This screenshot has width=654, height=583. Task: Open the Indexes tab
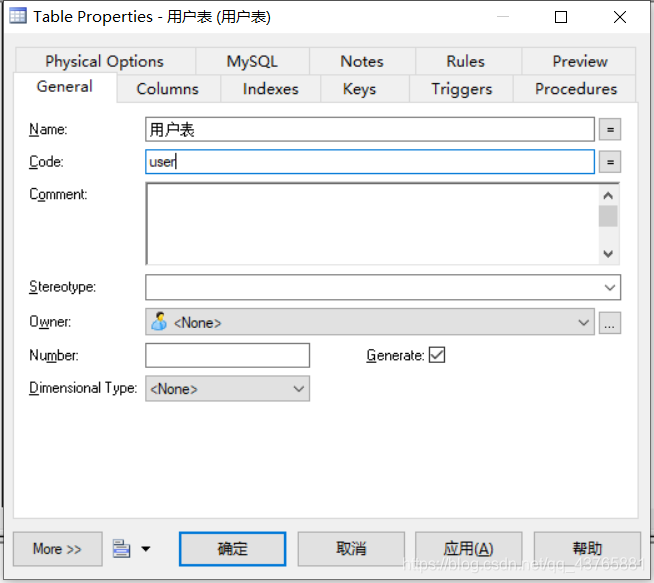[x=271, y=89]
